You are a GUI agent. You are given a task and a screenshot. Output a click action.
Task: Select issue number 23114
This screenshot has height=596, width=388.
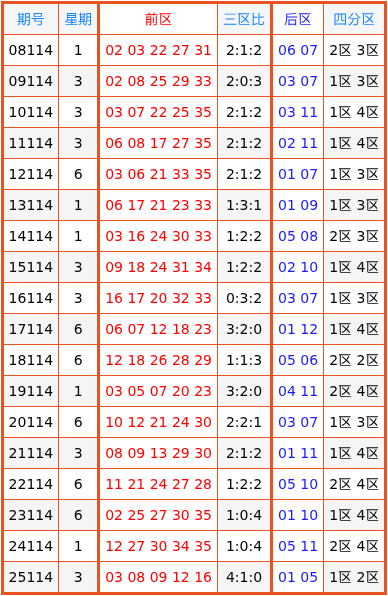31,515
